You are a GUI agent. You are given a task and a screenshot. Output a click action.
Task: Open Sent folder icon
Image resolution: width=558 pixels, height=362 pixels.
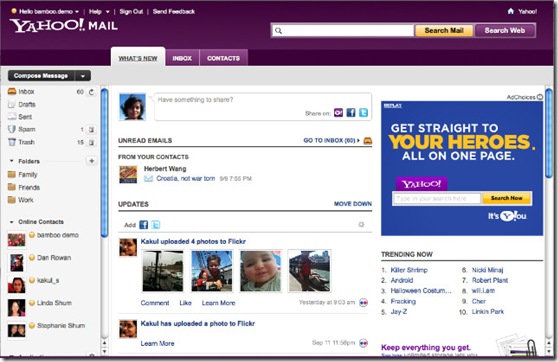[x=12, y=116]
